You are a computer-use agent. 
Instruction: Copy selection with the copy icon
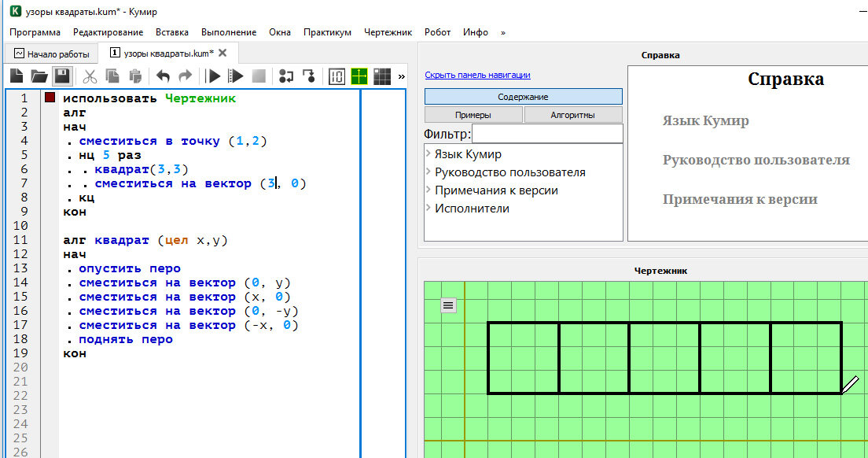pos(112,76)
